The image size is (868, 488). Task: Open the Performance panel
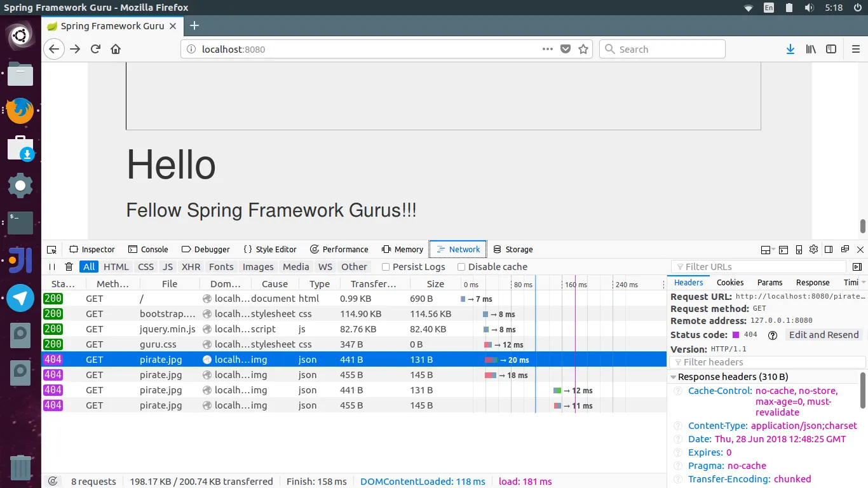click(339, 250)
